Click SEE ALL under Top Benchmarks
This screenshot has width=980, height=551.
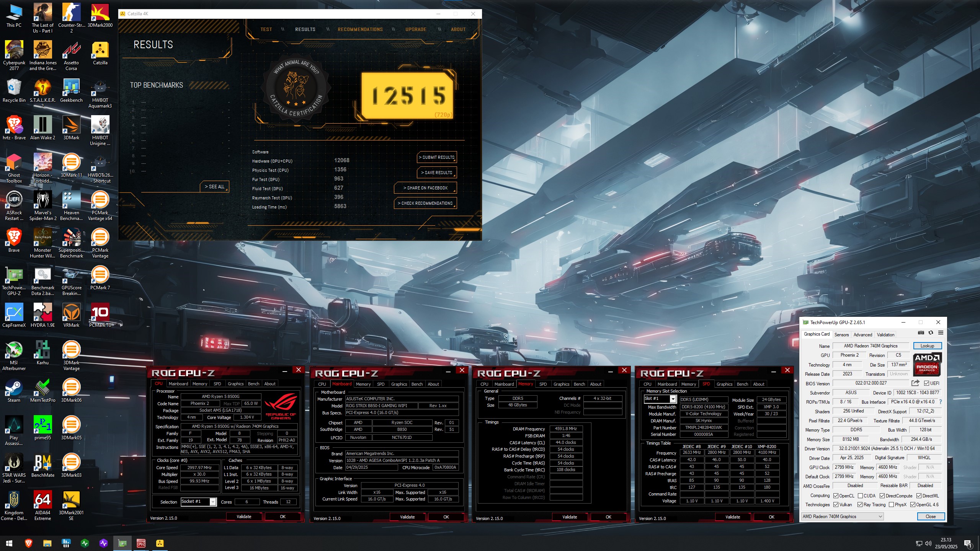(214, 186)
